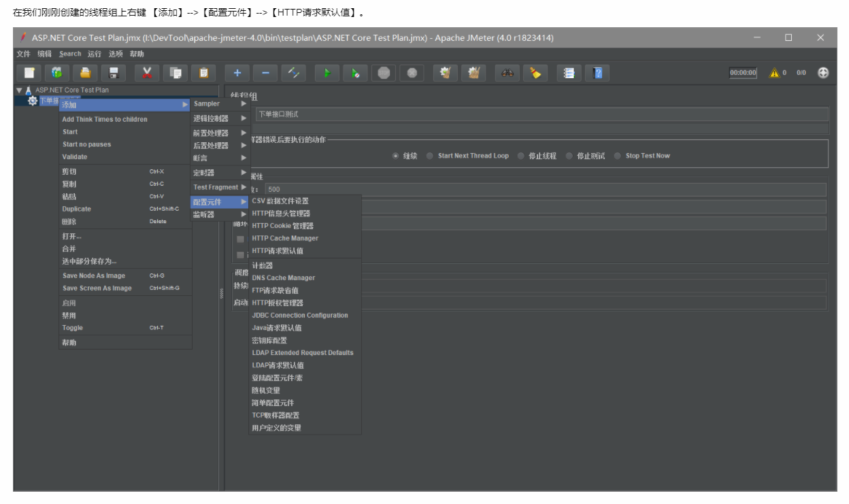Open the 帮助 menu in menu bar
Image resolution: width=849 pixels, height=504 pixels.
point(137,54)
